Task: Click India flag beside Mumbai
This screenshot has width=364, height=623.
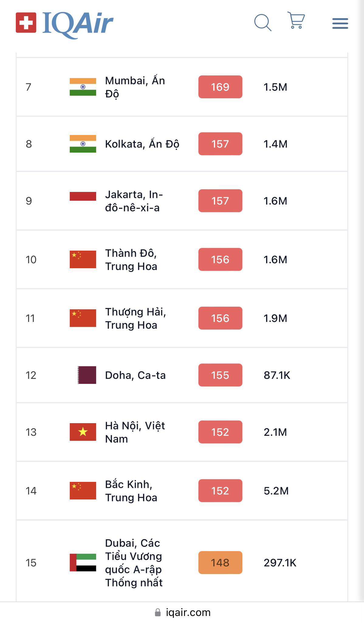Action: click(x=83, y=87)
